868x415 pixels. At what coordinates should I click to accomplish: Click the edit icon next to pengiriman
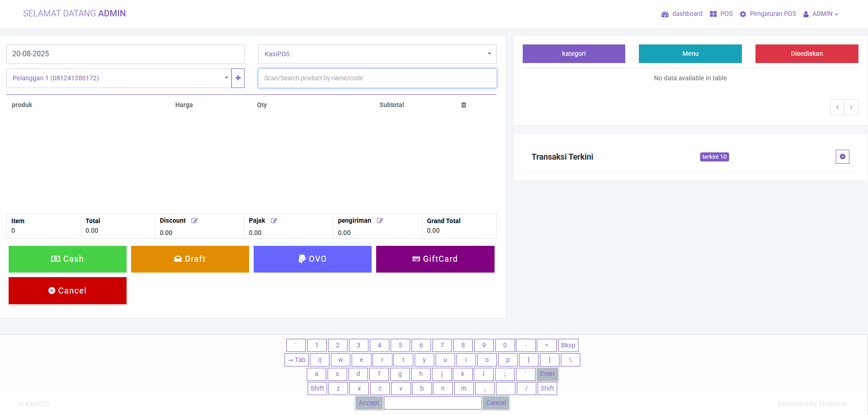click(381, 220)
